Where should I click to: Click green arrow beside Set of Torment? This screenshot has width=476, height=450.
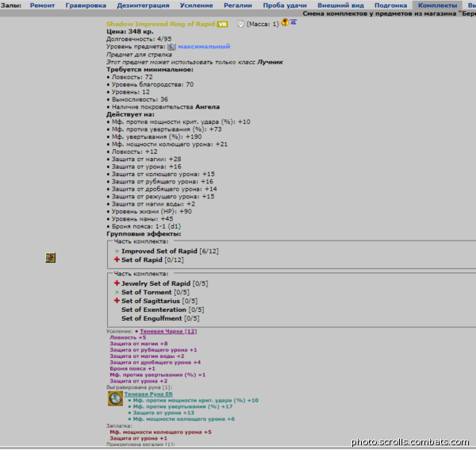[x=117, y=292]
